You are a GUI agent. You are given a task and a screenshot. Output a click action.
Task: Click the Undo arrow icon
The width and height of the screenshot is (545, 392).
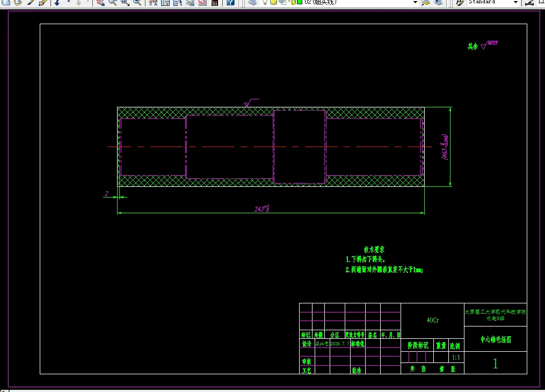tap(57, 3)
